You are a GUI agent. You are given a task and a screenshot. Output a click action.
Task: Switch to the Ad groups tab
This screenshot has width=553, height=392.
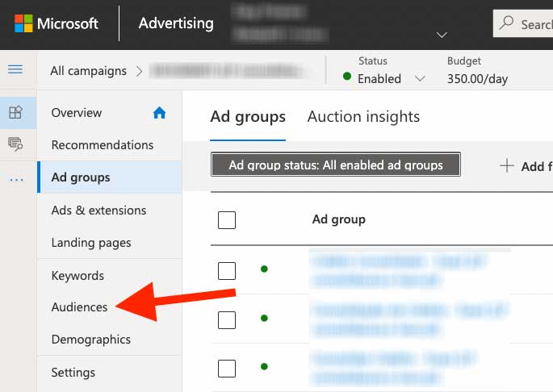tap(248, 117)
